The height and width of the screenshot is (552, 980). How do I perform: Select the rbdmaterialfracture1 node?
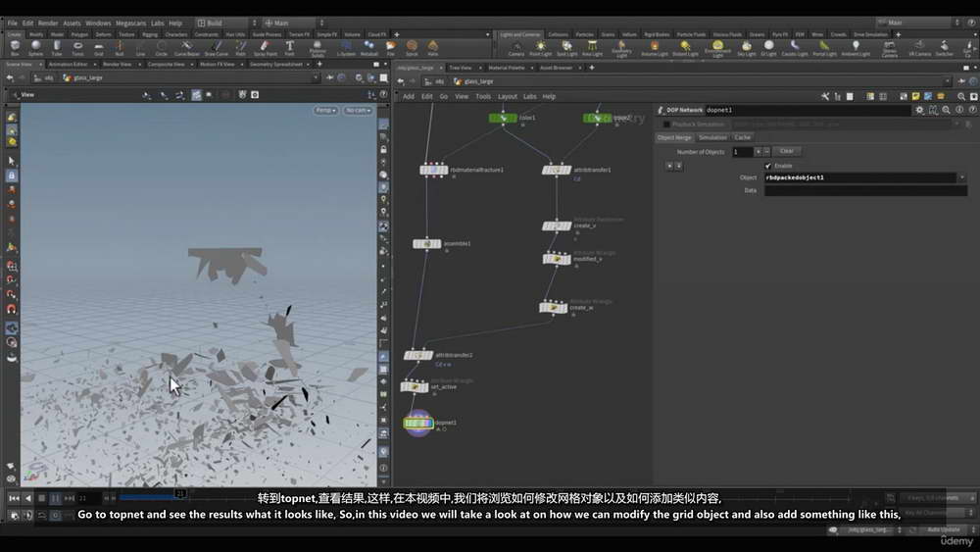point(433,170)
